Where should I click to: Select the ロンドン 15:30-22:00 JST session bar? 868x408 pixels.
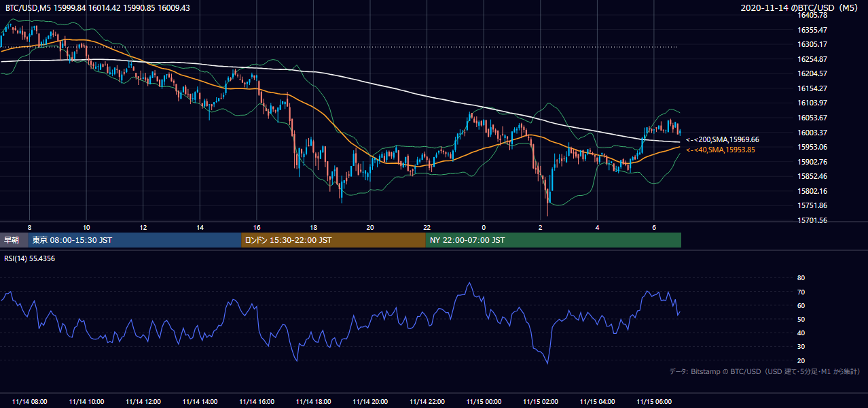click(x=333, y=240)
